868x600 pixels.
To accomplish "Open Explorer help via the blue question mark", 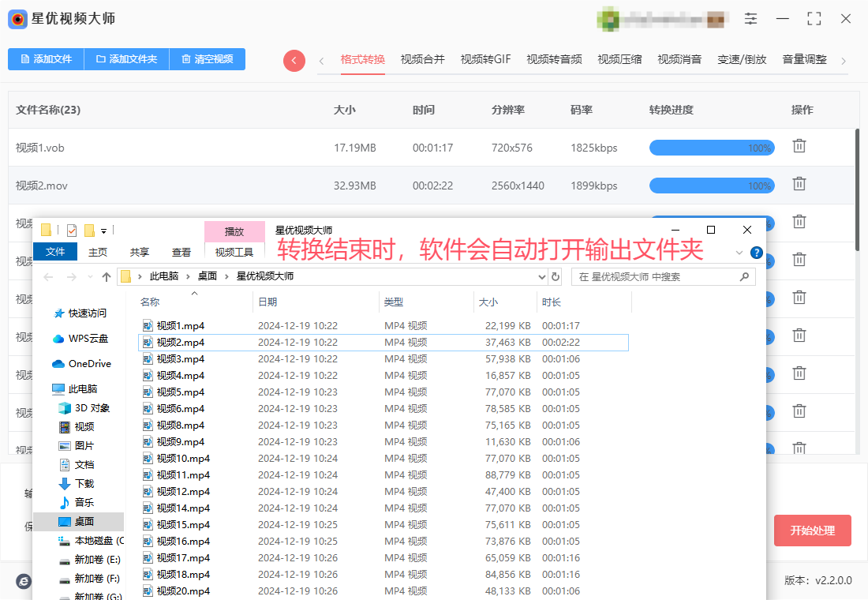I will [x=756, y=253].
